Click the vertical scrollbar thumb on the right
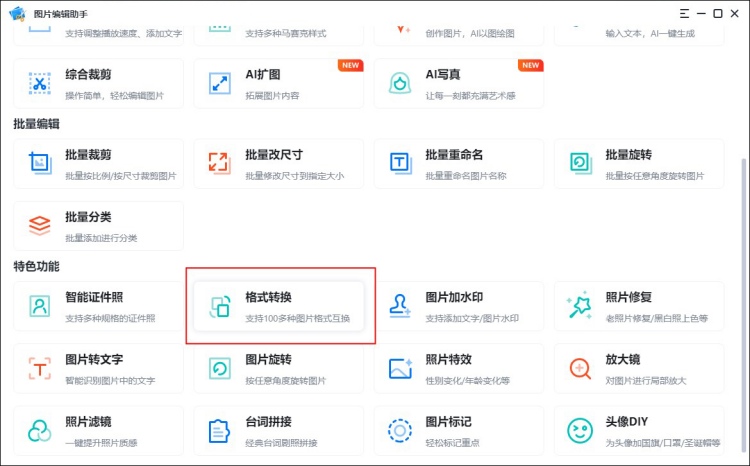The width and height of the screenshot is (750, 466). 744,304
